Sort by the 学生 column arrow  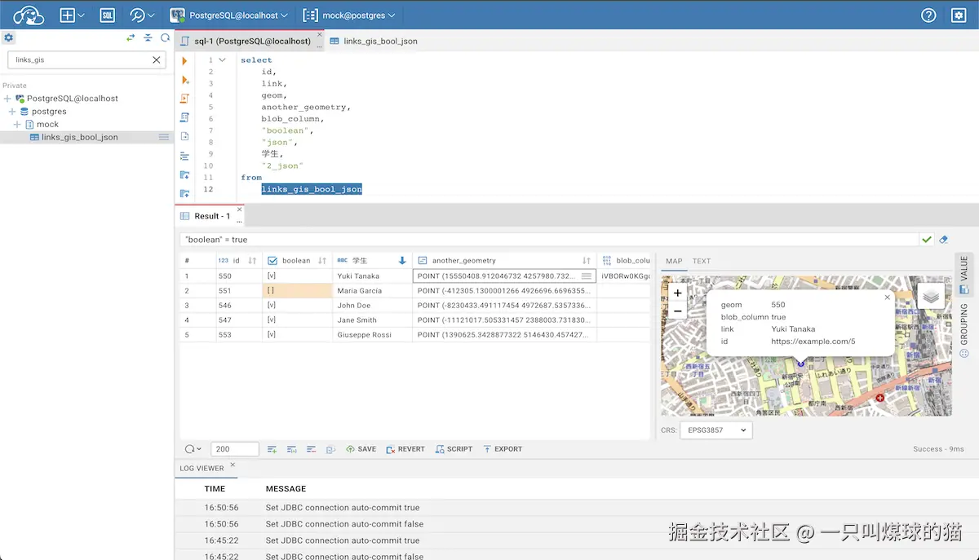[402, 261]
